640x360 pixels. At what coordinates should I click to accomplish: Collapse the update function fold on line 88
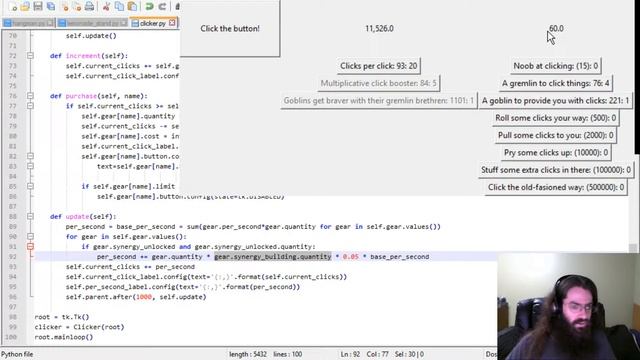click(31, 216)
